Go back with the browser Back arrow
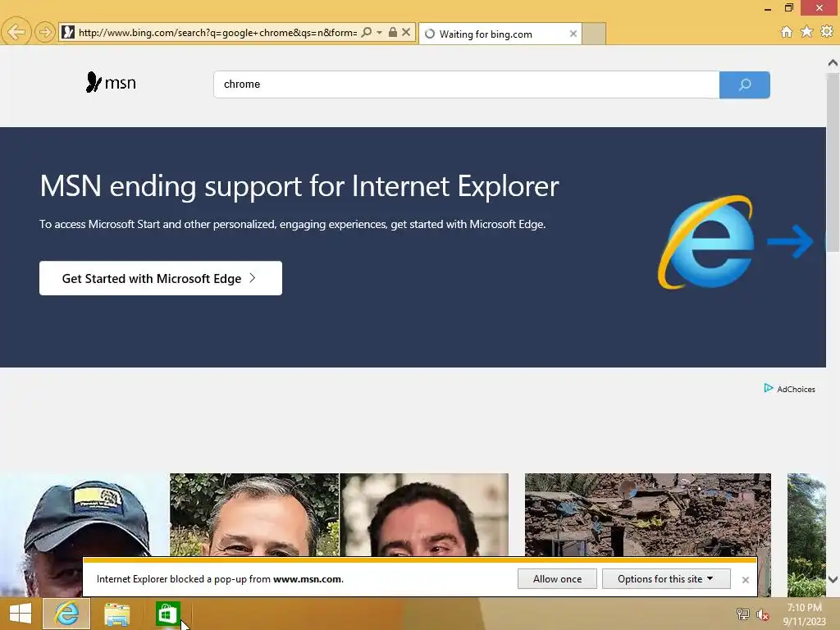 click(16, 32)
